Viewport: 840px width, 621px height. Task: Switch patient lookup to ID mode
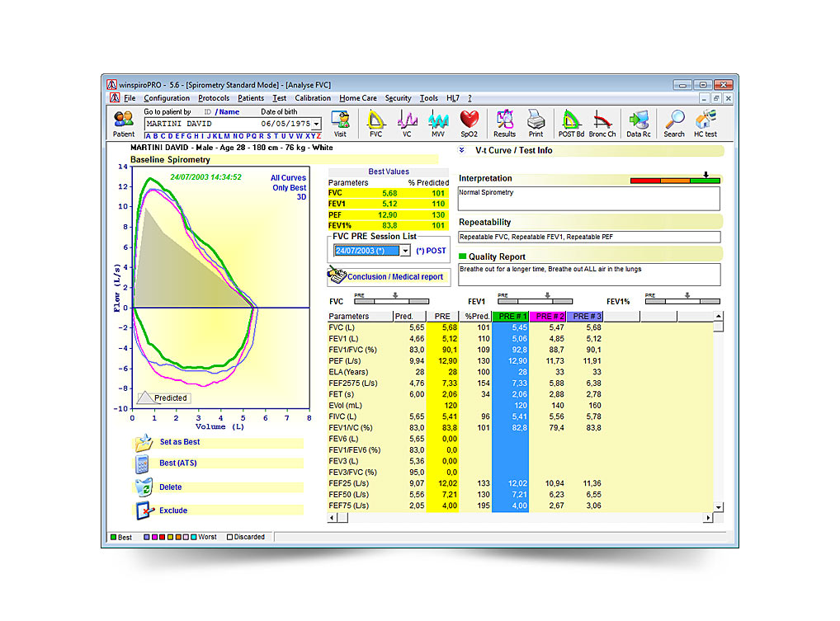(208, 112)
